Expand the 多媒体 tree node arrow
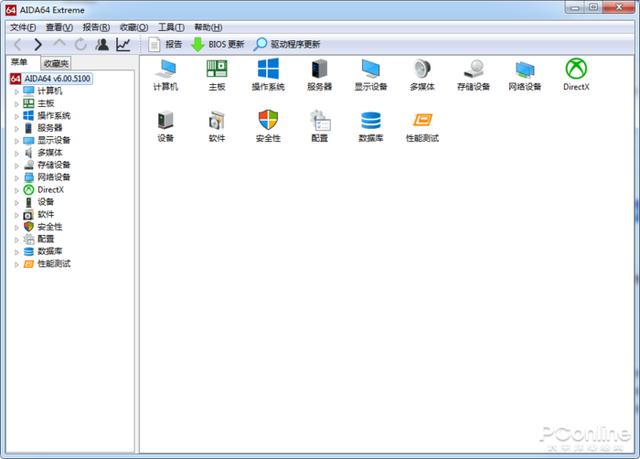 tap(17, 153)
